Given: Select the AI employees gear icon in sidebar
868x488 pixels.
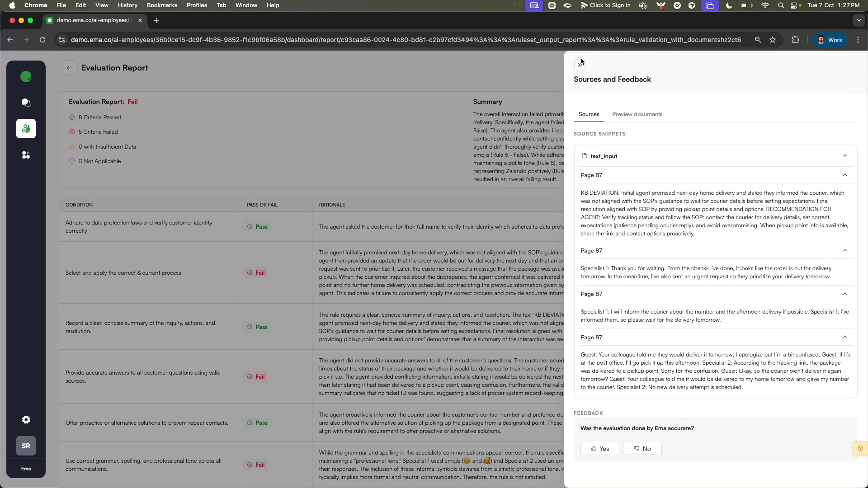Looking at the screenshot, I should pos(26,129).
